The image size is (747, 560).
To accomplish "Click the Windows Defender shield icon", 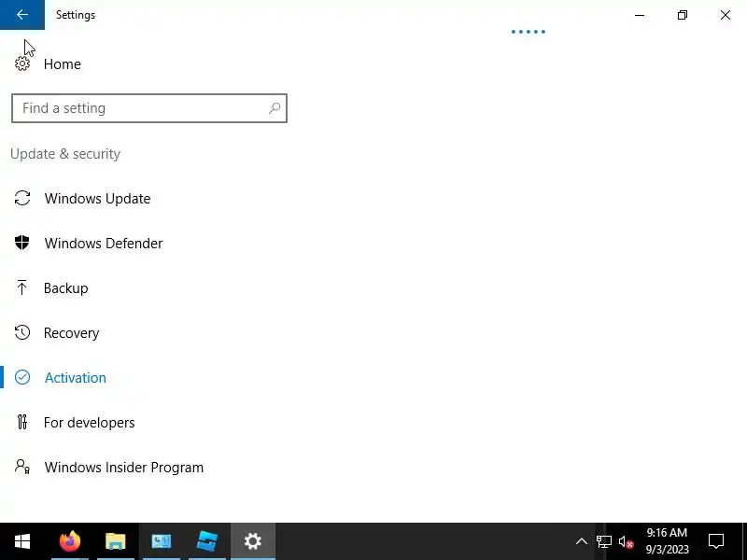I will click(21, 243).
